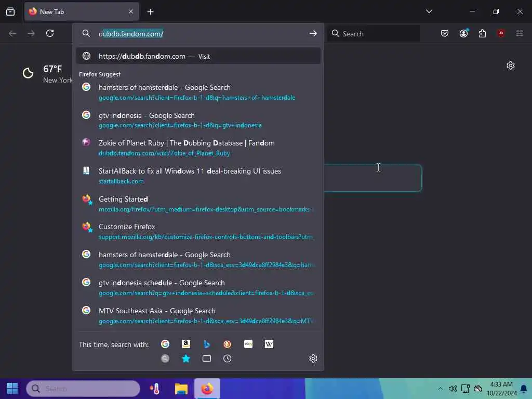Image resolution: width=532 pixels, height=399 pixels.
Task: Open the thermometer app on taskbar
Action: click(155, 389)
